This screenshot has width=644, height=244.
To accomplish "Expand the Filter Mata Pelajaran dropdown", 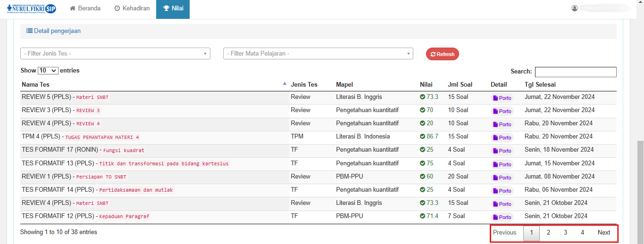I will (x=318, y=54).
